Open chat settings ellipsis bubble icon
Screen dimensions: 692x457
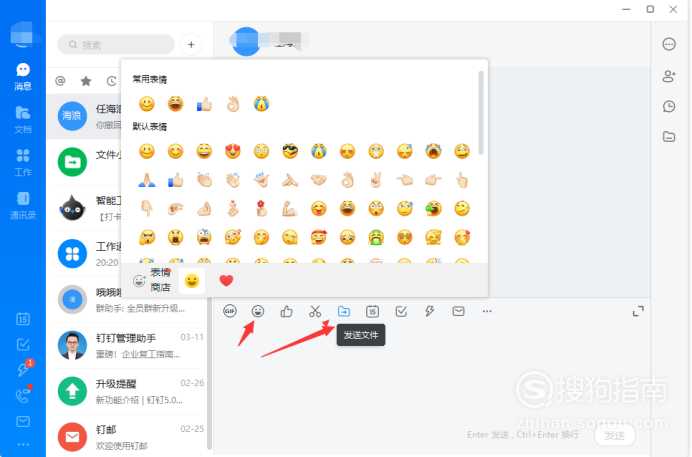[669, 44]
